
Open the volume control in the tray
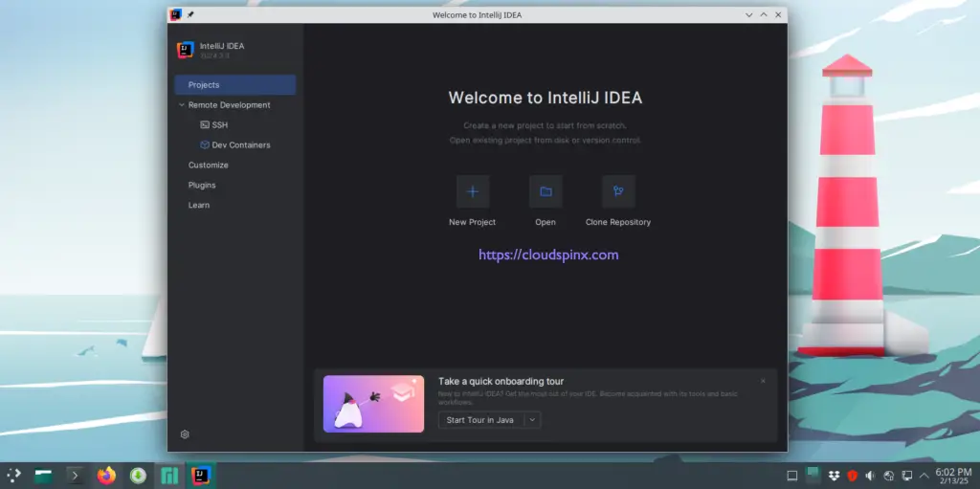pyautogui.click(x=870, y=476)
